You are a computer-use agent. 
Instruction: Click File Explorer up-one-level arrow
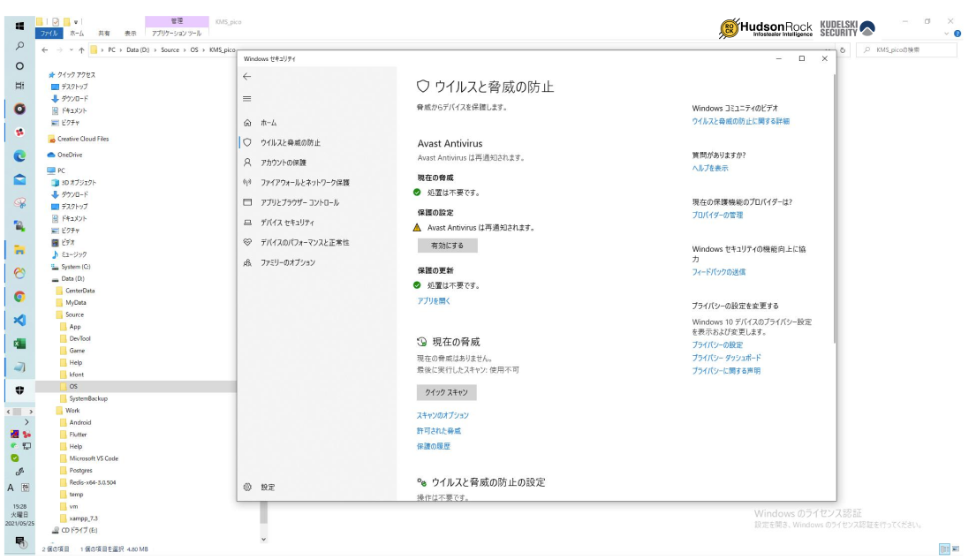tap(81, 49)
